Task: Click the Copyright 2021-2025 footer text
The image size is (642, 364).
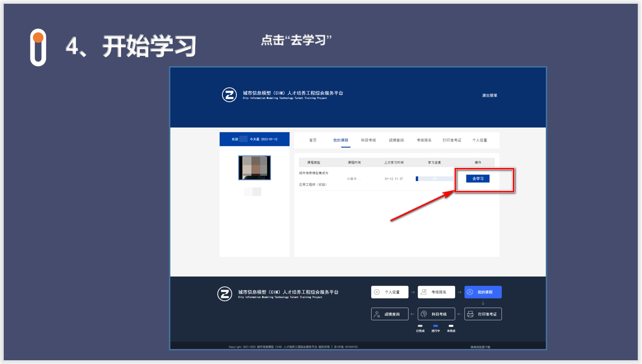Action: [x=242, y=347]
